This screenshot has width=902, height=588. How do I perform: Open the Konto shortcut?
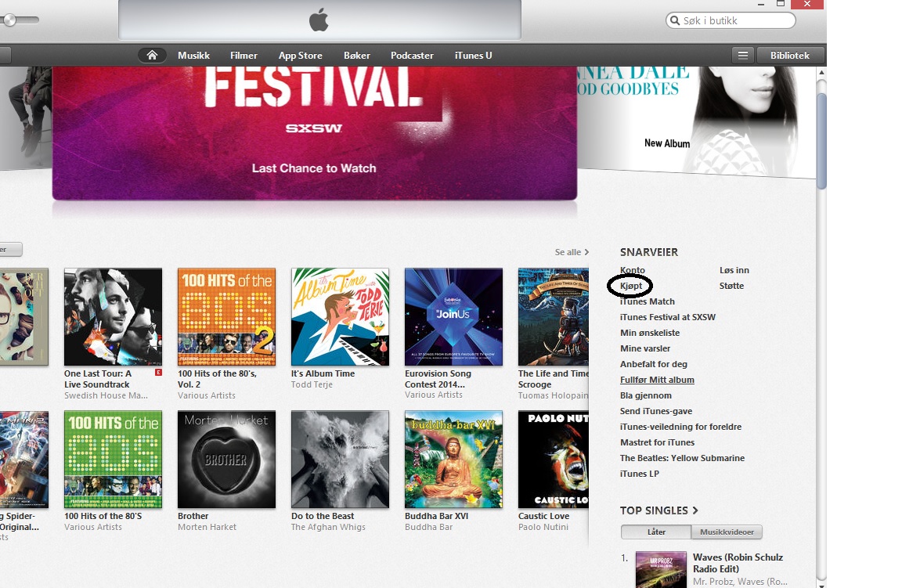tap(632, 270)
